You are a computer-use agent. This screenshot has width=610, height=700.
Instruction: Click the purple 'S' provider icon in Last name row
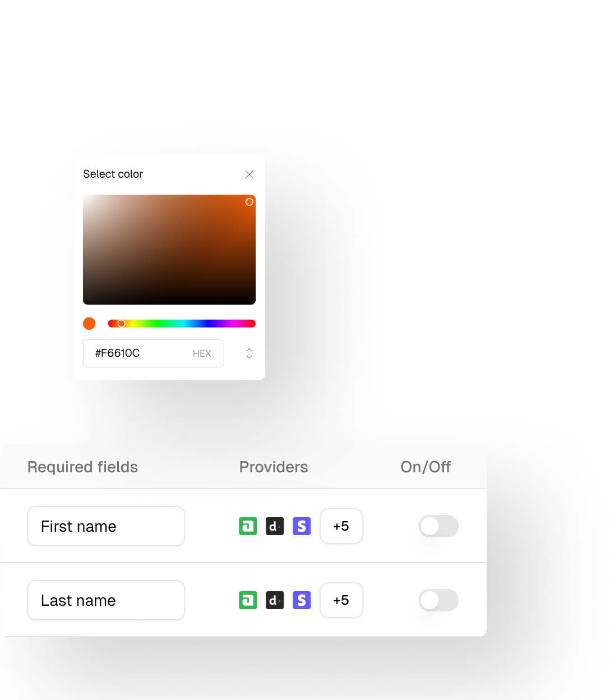tap(302, 600)
